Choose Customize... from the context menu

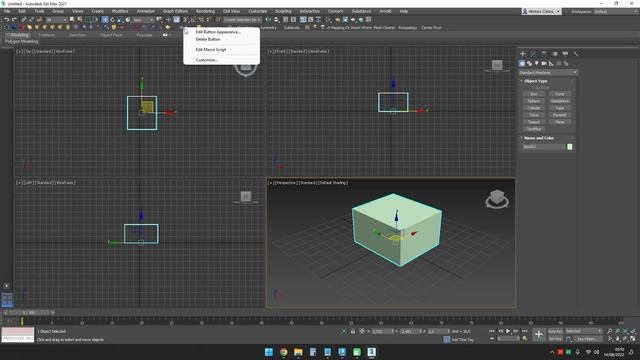point(207,60)
